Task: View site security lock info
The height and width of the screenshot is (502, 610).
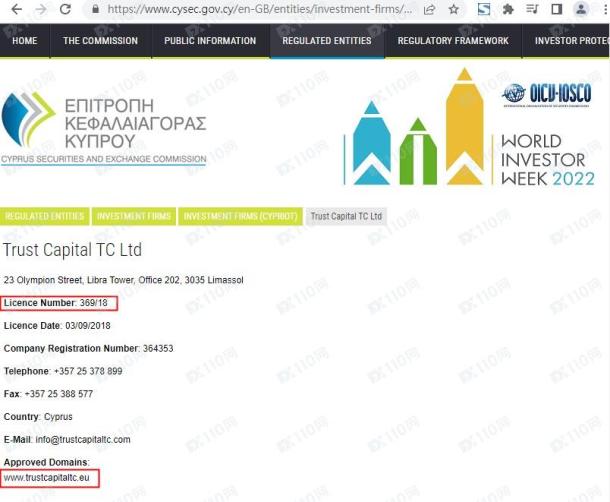Action: tap(95, 9)
